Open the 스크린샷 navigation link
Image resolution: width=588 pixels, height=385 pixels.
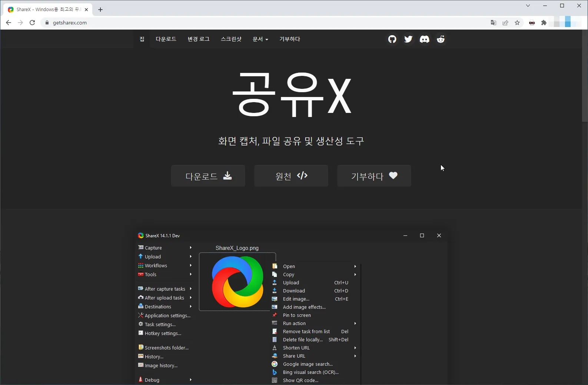(x=231, y=39)
